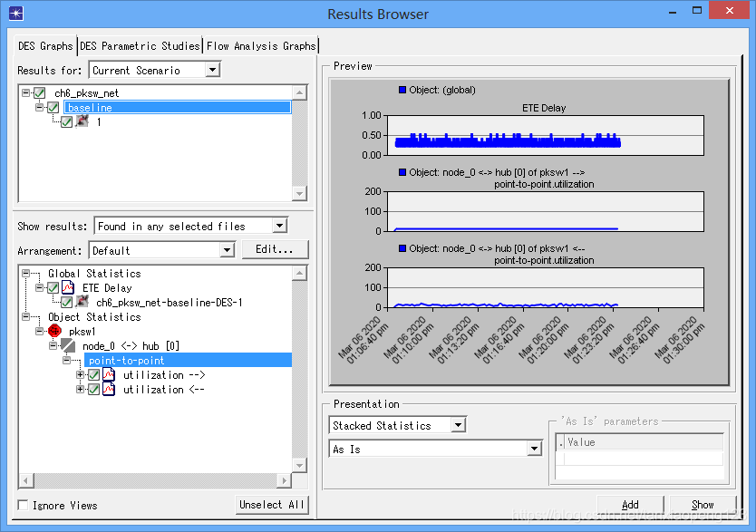756x532 pixels.
Task: Click horizontal scrollbar right arrow
Action: coord(285,480)
